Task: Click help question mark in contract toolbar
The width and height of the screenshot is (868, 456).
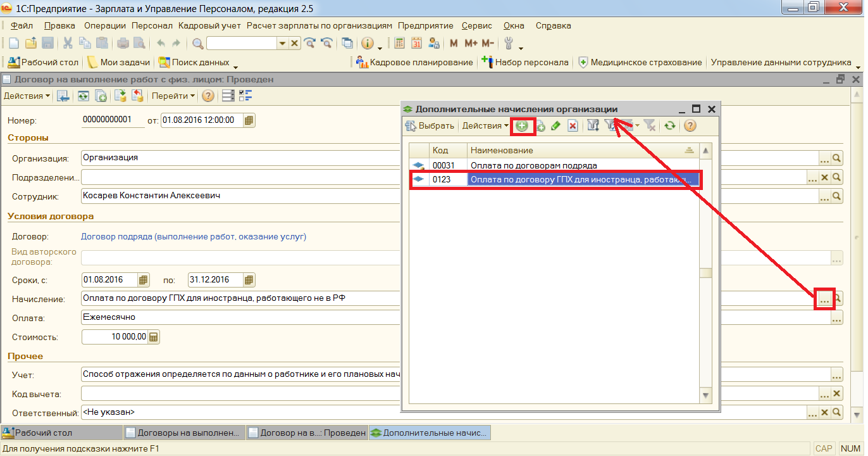Action: (x=208, y=96)
